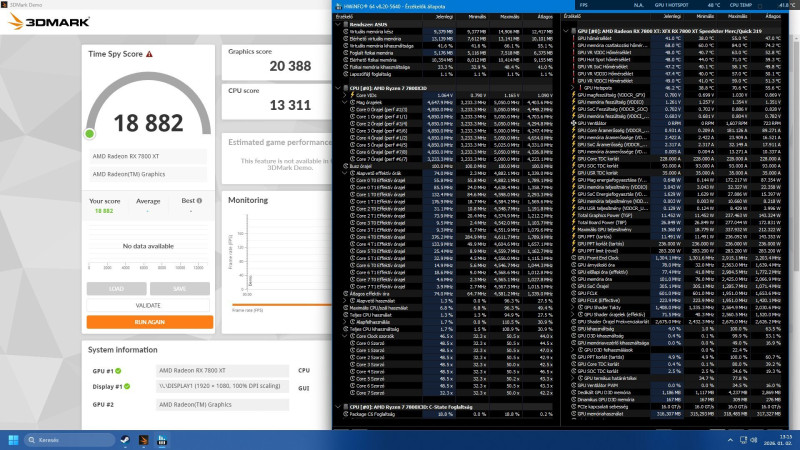
Task: Click the lightning icon of GPU Core TDC korlát
Action: (x=574, y=159)
